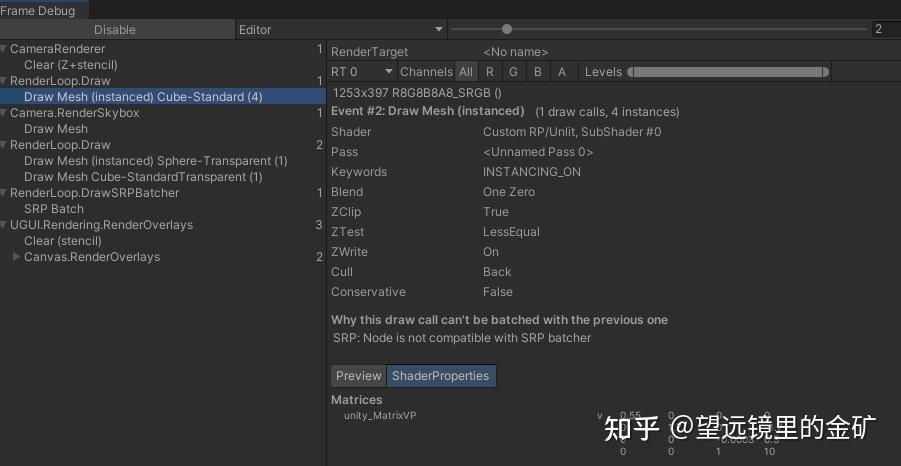Click the <No name> render target value
The width and height of the screenshot is (901, 466).
(x=515, y=52)
